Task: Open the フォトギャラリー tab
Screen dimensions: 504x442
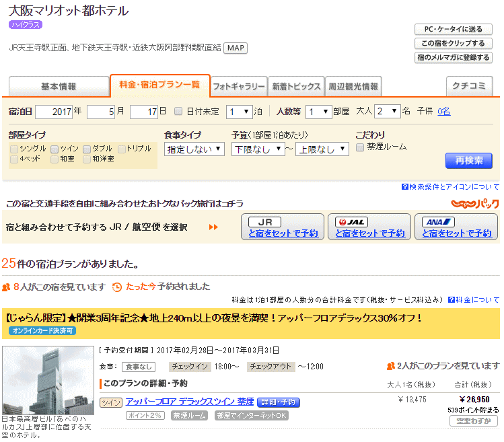Action: coord(239,86)
